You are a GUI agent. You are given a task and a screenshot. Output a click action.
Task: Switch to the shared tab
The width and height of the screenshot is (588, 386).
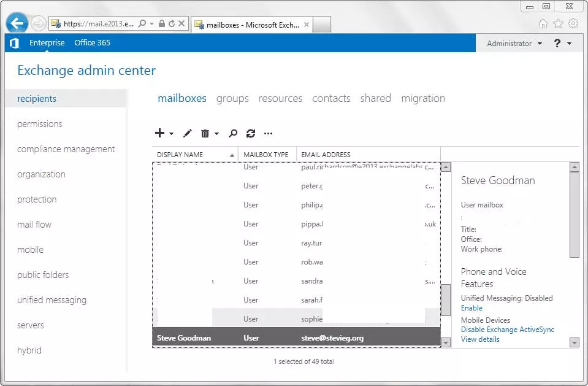(x=376, y=98)
